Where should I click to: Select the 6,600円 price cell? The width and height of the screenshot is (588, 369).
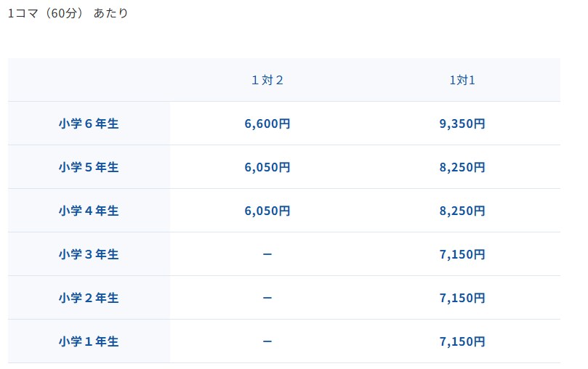267,123
